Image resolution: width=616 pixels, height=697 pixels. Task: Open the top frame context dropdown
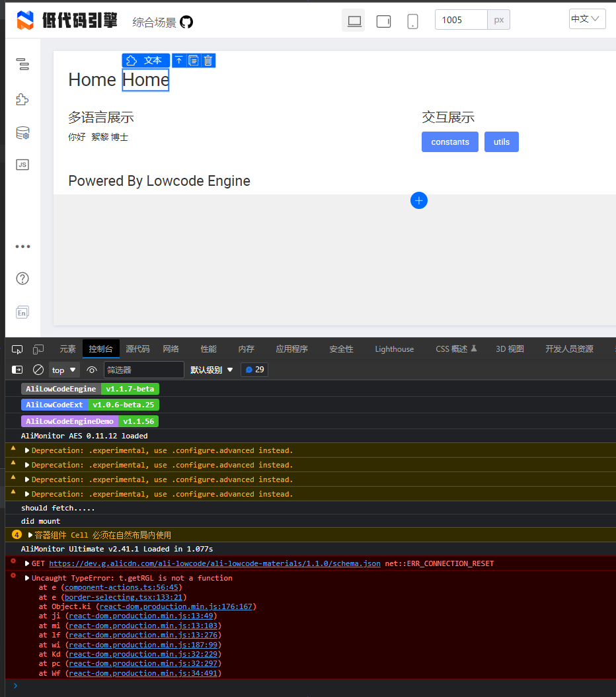click(64, 370)
